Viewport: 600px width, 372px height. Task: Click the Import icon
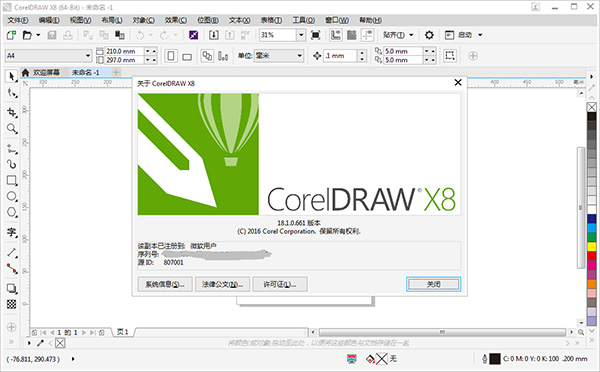214,35
